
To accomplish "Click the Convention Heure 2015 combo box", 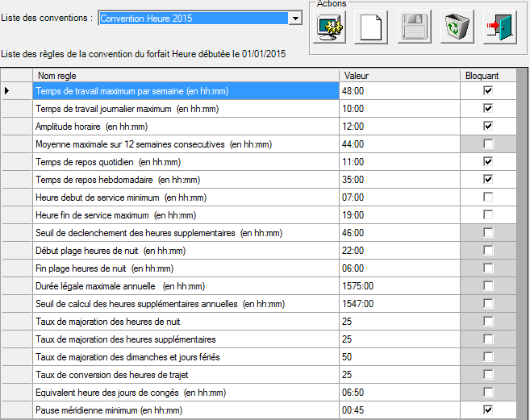I will pyautogui.click(x=193, y=19).
